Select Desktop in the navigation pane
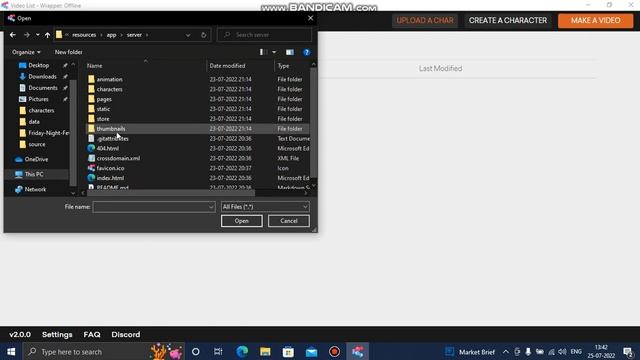The image size is (640, 360). [39, 65]
